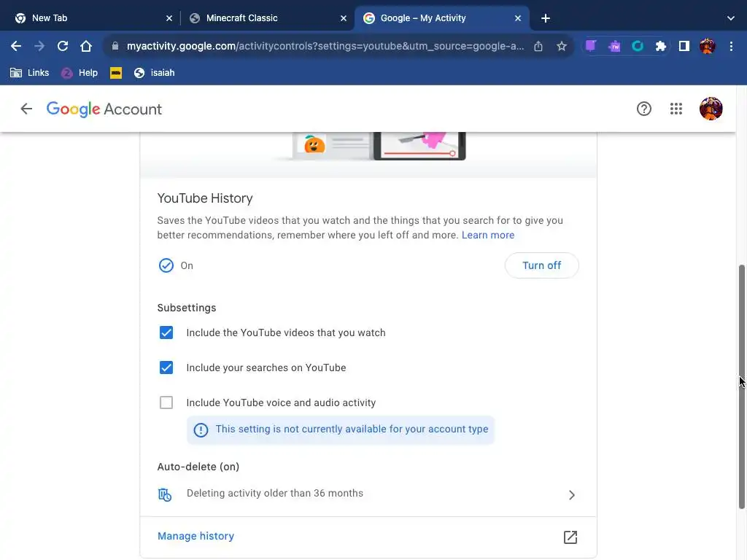The width and height of the screenshot is (747, 560).
Task: Go back using browser back arrow
Action: (x=16, y=46)
